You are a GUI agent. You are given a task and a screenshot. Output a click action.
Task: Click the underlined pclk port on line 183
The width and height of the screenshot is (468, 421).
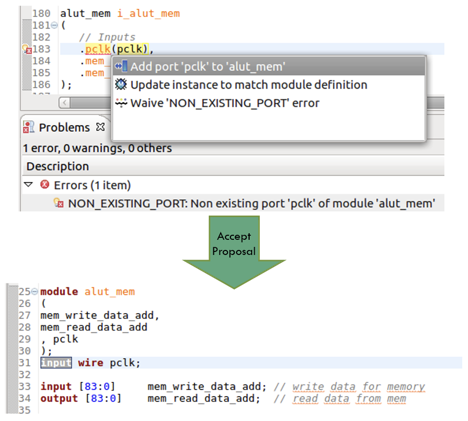click(x=98, y=49)
